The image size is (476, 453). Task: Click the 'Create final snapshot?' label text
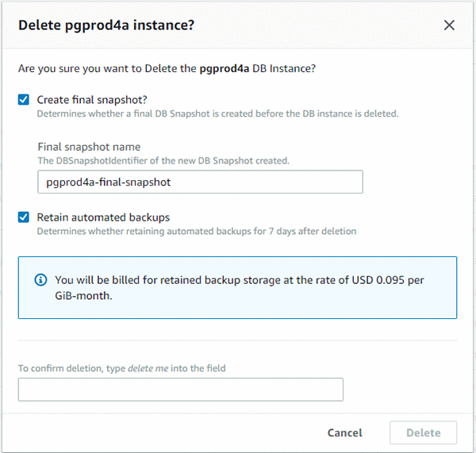pyautogui.click(x=92, y=100)
